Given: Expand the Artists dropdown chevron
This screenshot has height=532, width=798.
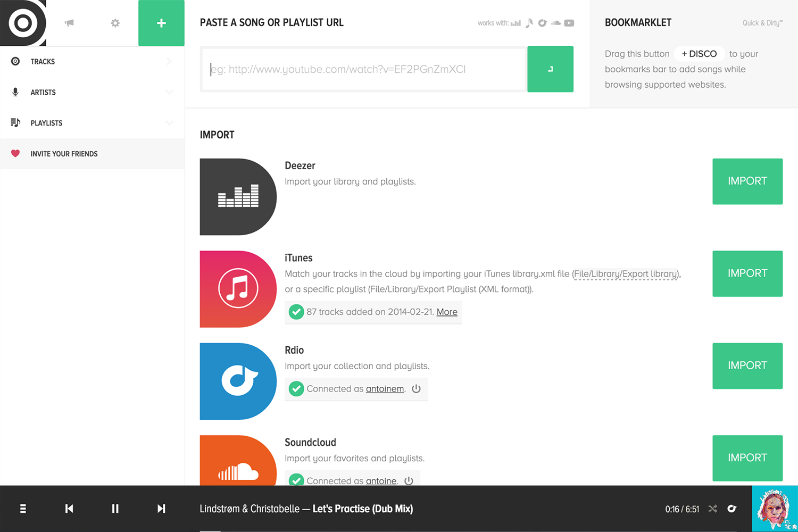Looking at the screenshot, I should tap(169, 93).
